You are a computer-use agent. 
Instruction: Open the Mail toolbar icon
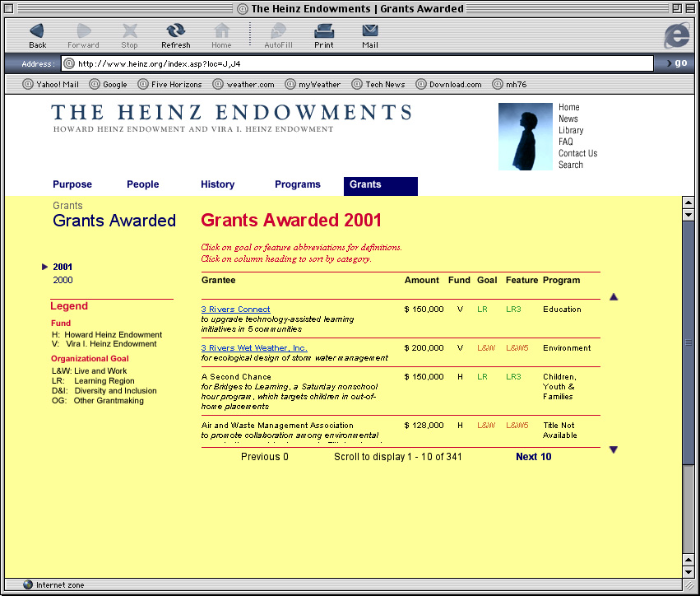(x=370, y=31)
